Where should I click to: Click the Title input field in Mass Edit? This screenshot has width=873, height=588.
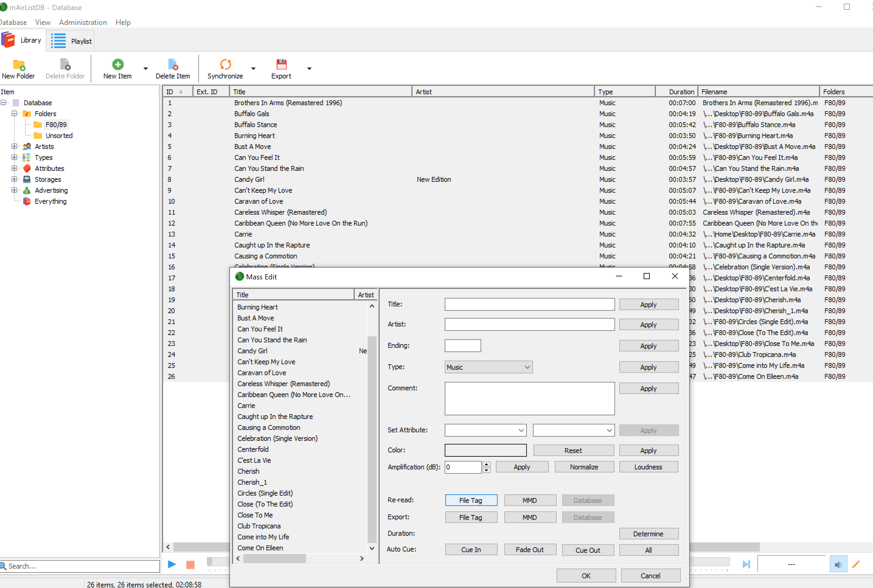529,305
